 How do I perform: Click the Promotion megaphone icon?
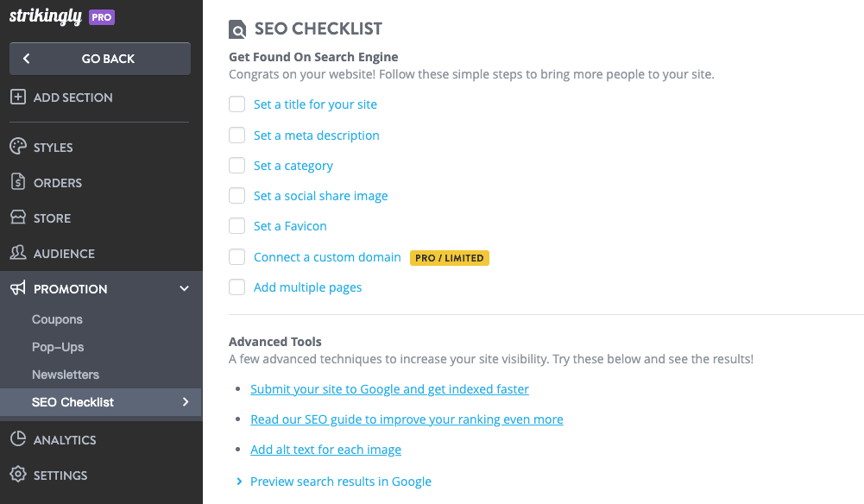17,288
